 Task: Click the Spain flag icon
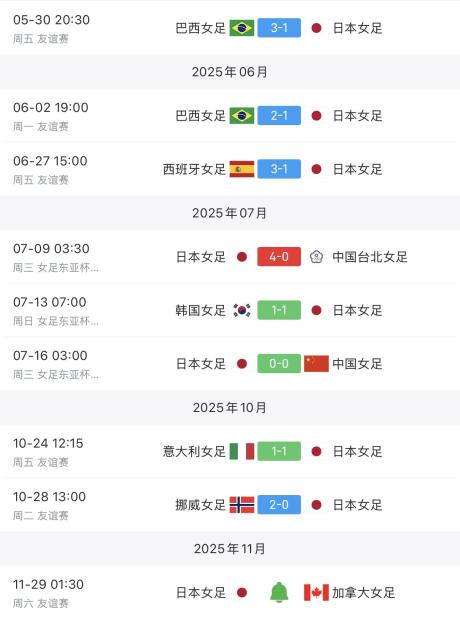click(242, 169)
